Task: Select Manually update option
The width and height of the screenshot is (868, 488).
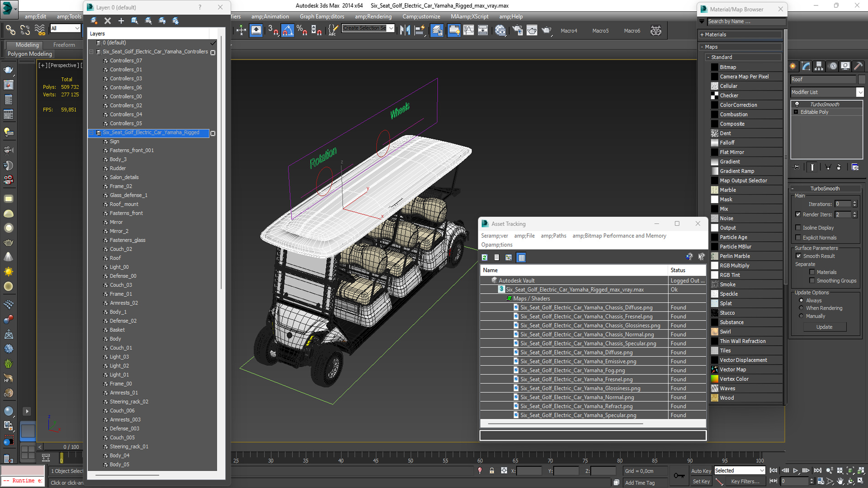Action: coord(801,316)
